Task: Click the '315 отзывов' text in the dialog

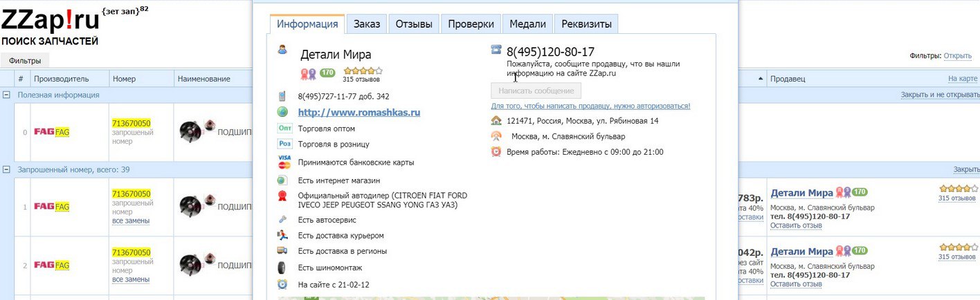Action: (x=361, y=79)
